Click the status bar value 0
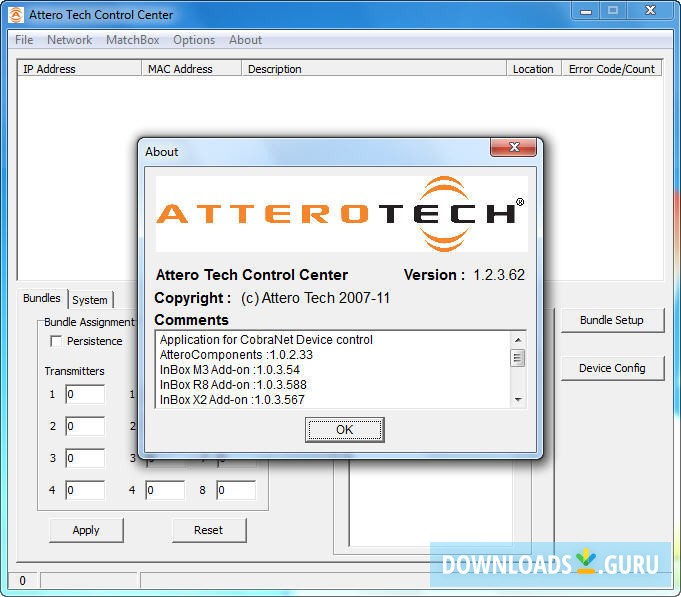The height and width of the screenshot is (597, 681). (23, 581)
